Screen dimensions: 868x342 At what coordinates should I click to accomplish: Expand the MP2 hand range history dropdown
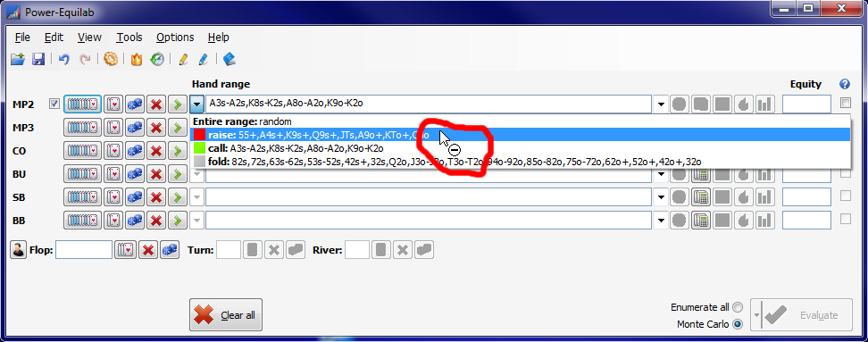[661, 104]
